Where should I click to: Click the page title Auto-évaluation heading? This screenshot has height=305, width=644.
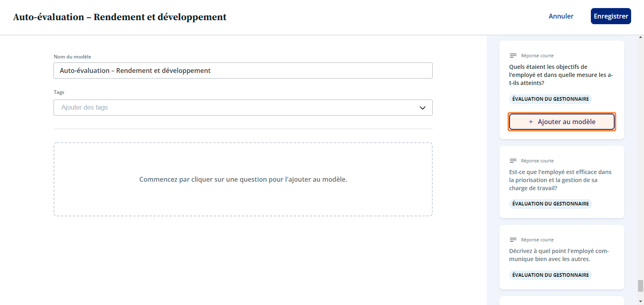click(x=120, y=17)
